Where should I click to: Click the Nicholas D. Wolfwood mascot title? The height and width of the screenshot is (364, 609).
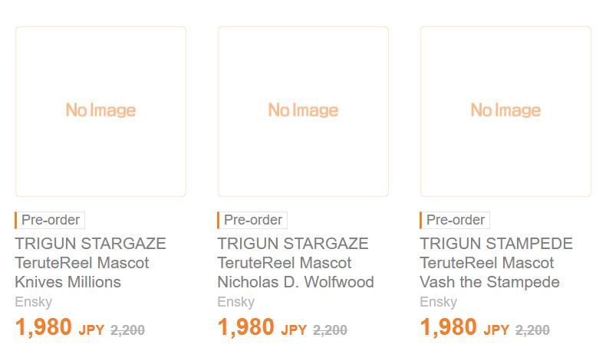coord(295,263)
